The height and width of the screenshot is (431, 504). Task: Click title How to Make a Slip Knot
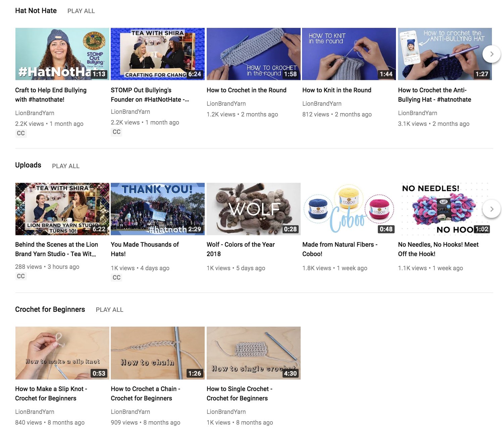pos(51,394)
